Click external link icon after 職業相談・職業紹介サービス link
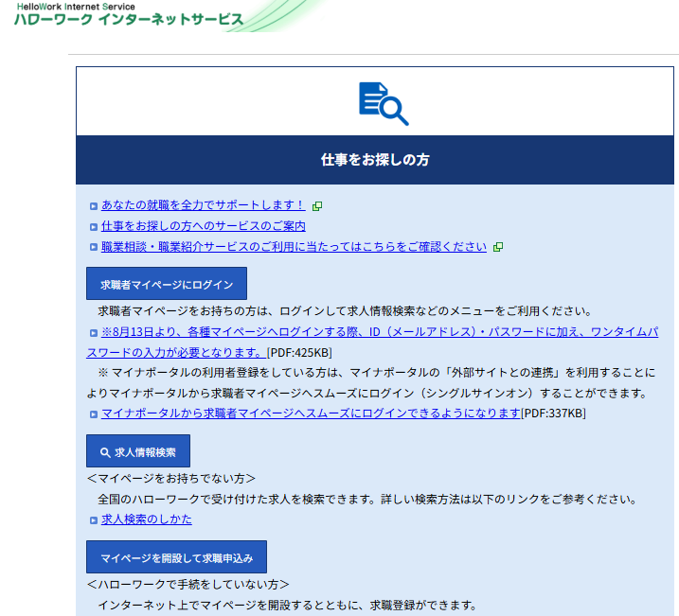The height and width of the screenshot is (616, 679). pos(498,248)
